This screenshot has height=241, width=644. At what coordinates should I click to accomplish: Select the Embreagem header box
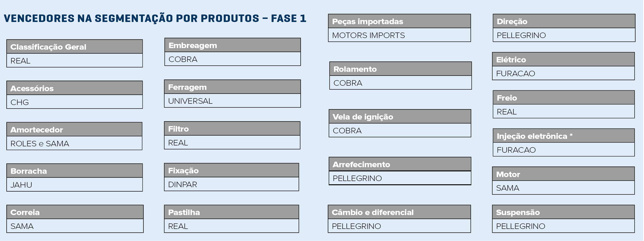coord(233,45)
